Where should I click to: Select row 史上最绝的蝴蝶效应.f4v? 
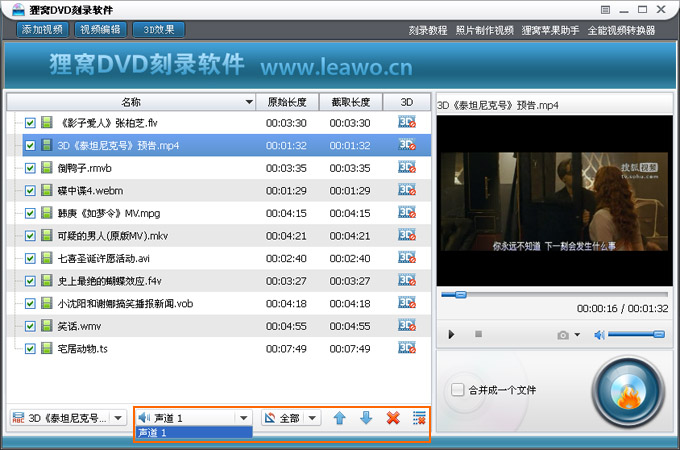219,280
